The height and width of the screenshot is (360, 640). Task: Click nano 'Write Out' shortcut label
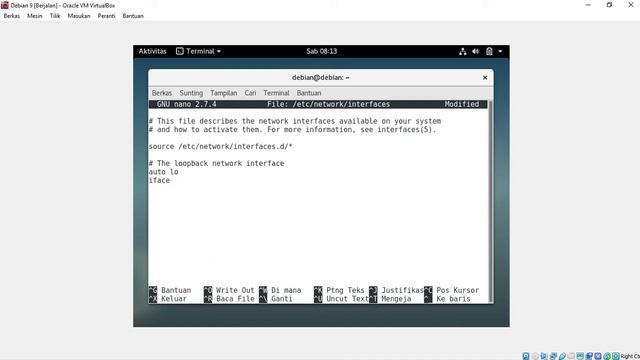tap(235, 290)
